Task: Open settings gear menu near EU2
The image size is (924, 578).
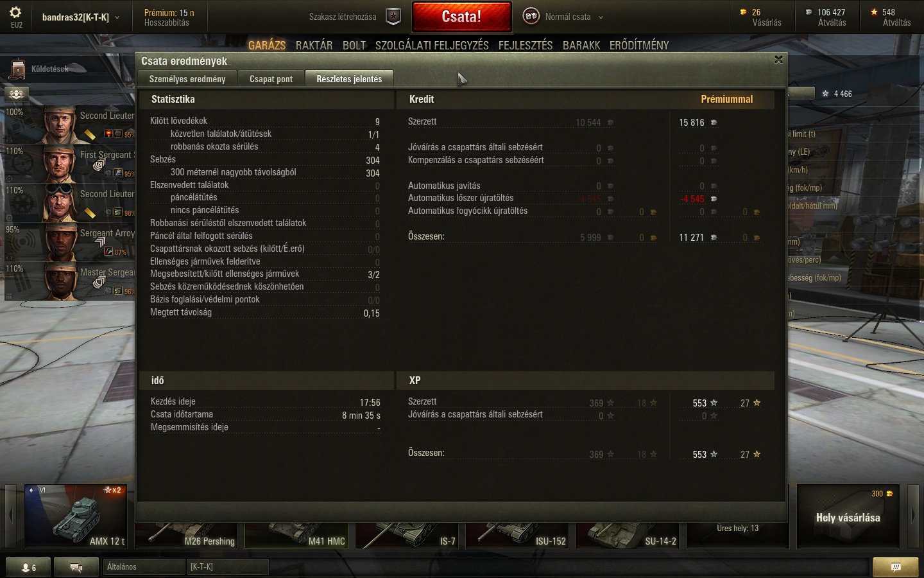Action: 16,13
